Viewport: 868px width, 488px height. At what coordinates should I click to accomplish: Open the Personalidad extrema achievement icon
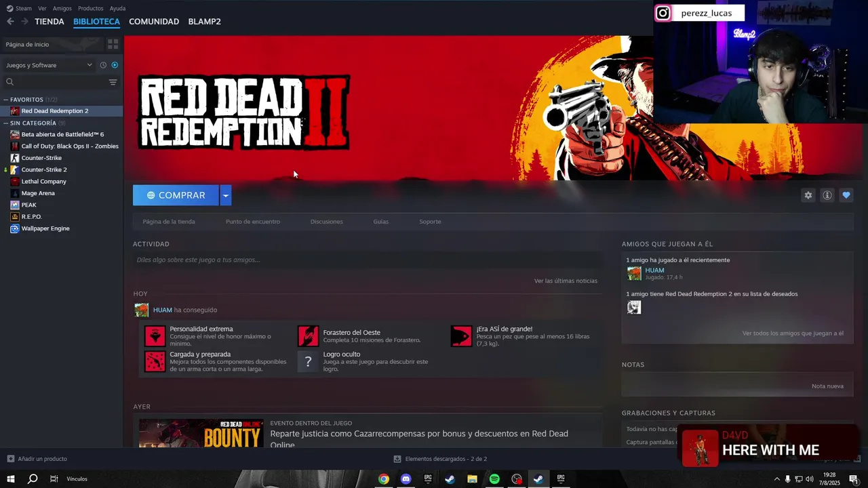(155, 336)
